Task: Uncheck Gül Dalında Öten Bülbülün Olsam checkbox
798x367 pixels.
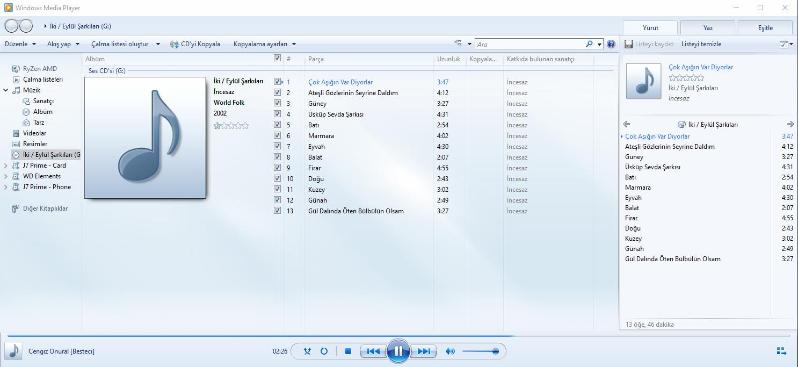Action: pyautogui.click(x=277, y=210)
